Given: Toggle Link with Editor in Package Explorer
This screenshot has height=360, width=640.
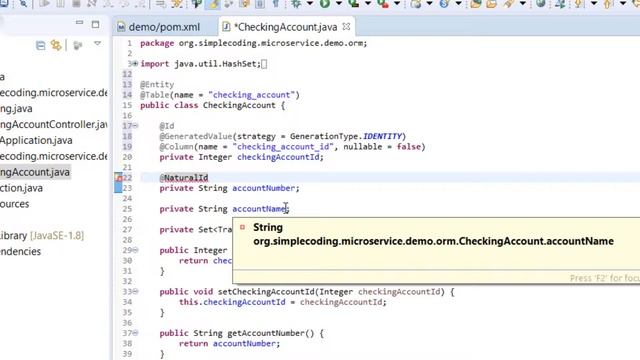Looking at the screenshot, I should (x=56, y=45).
